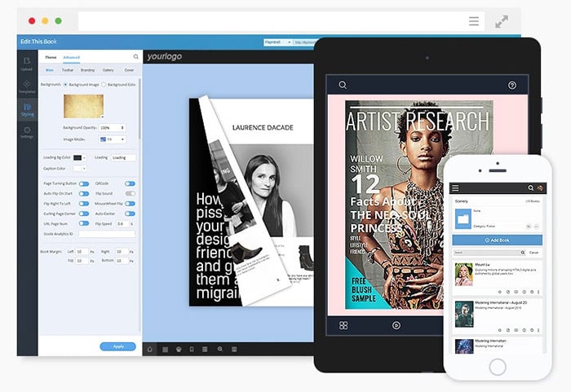This screenshot has width=571, height=392.
Task: Enable the Flip Sound switch
Action: (130, 194)
